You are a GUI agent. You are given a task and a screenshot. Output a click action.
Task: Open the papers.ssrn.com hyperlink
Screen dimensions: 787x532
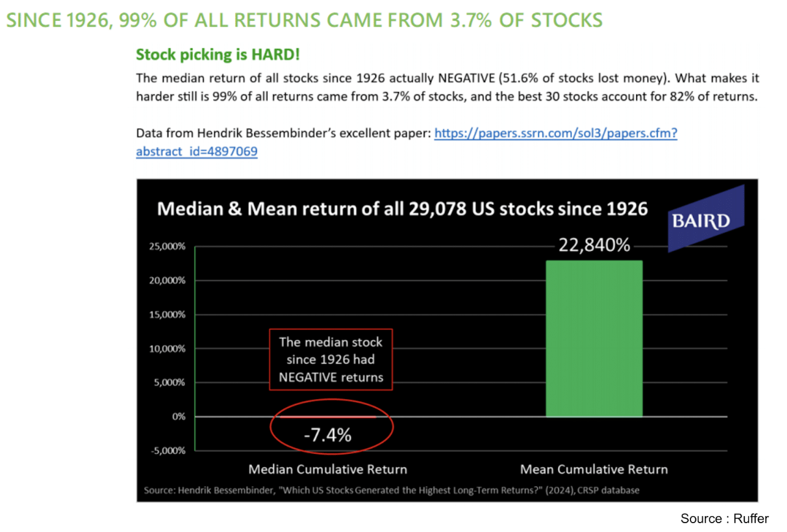tap(555, 133)
